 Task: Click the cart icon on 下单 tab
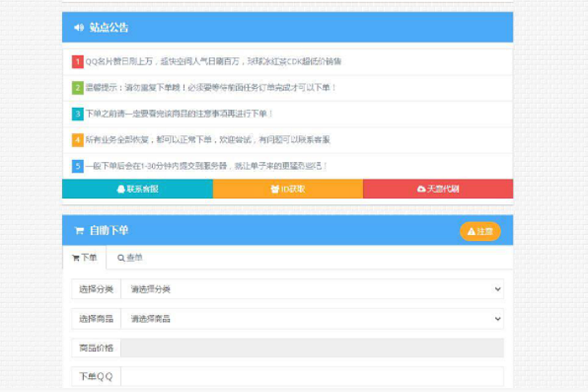[76, 258]
